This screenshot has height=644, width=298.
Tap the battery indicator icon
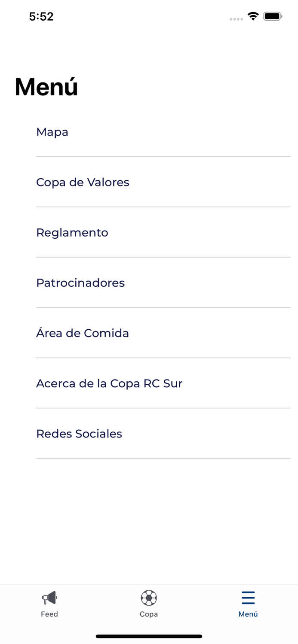coord(273,16)
